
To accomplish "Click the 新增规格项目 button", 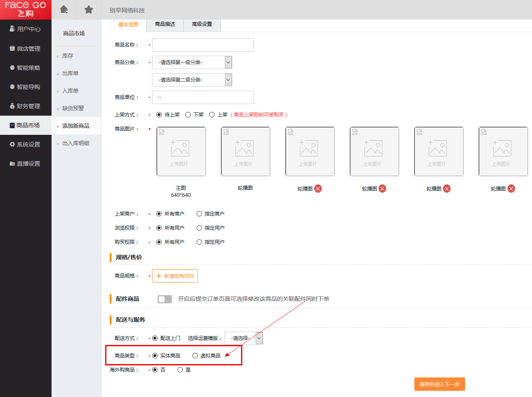I will [175, 276].
